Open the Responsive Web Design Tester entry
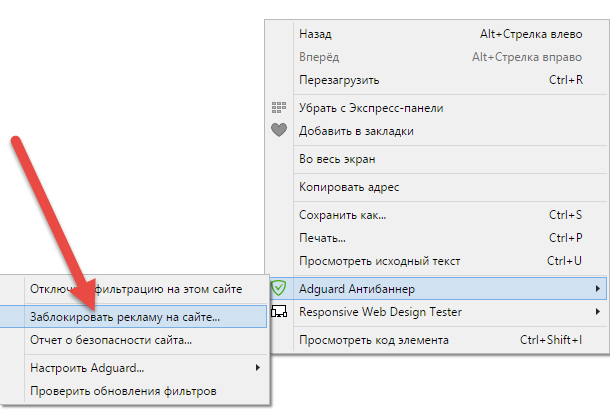The image size is (610, 415). (438, 312)
